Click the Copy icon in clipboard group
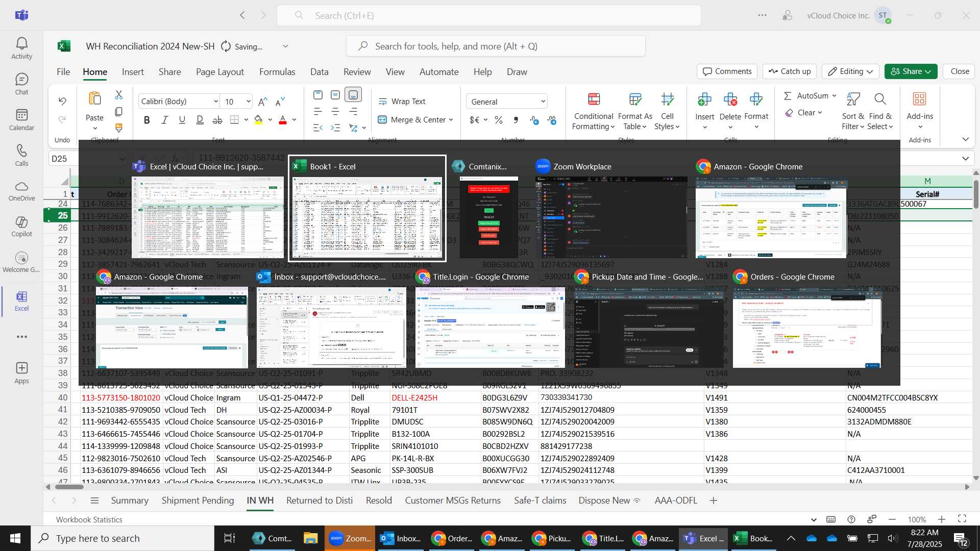Screen dimensions: 980x551 [x=119, y=111]
